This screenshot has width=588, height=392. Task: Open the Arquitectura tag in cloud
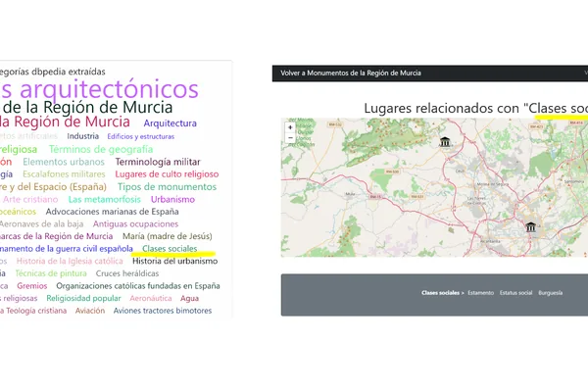[170, 123]
